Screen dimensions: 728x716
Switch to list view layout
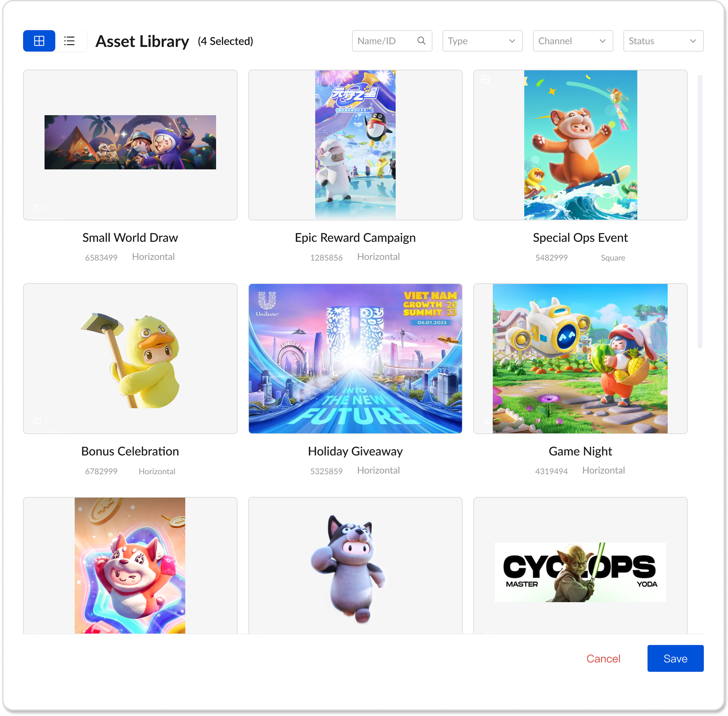point(70,41)
